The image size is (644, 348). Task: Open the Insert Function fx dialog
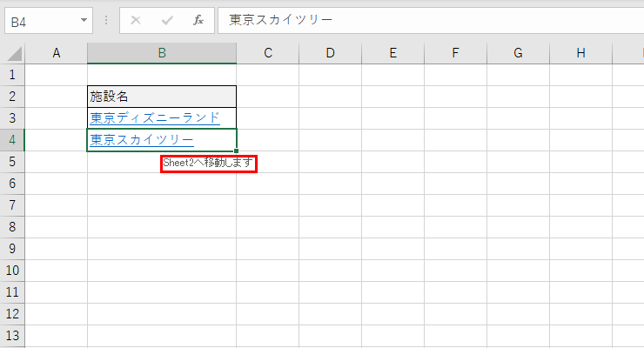pyautogui.click(x=198, y=20)
